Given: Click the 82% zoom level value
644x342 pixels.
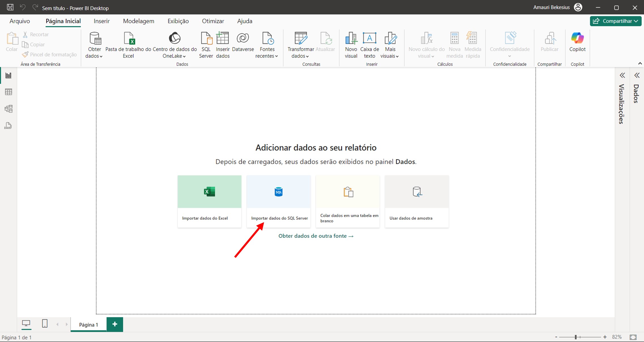Looking at the screenshot, I should point(617,337).
